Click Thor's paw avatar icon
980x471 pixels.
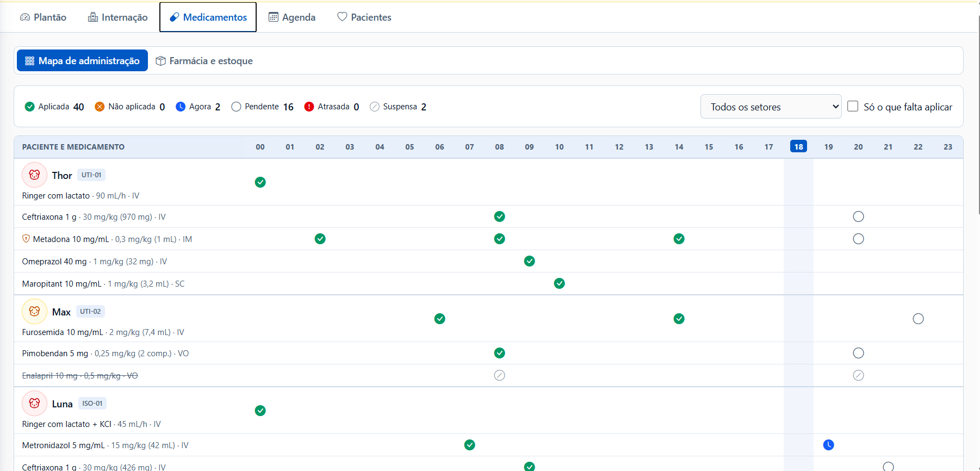tap(34, 175)
